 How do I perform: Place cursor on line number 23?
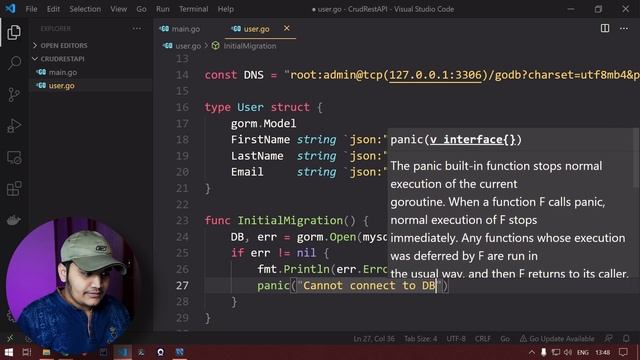coord(182,220)
